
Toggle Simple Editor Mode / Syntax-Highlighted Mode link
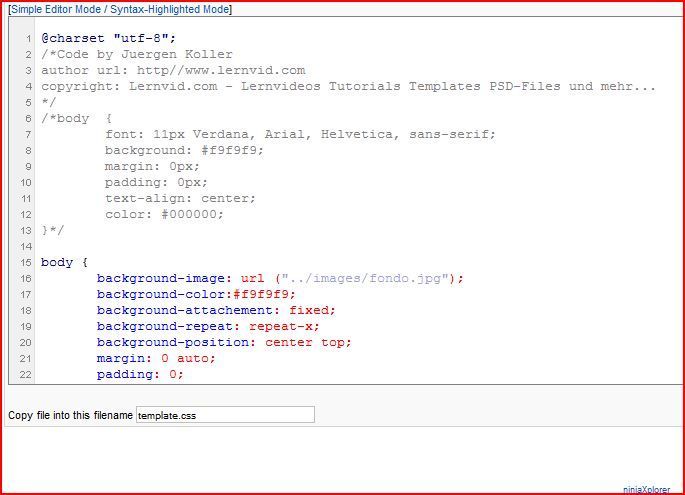121,9
